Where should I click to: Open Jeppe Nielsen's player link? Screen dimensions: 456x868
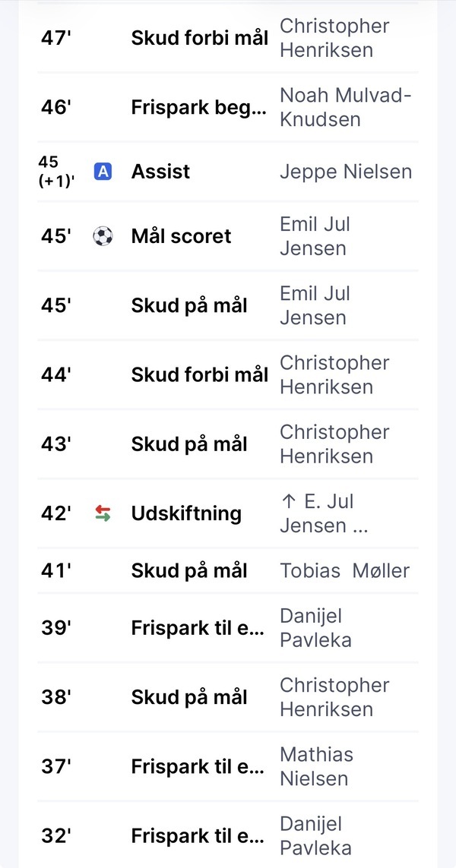tap(346, 172)
